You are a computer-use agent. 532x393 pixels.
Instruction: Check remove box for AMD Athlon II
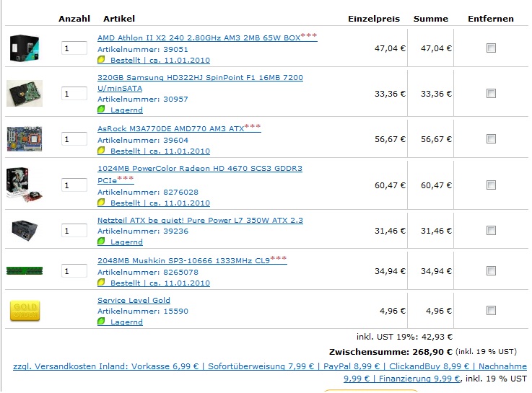point(491,48)
